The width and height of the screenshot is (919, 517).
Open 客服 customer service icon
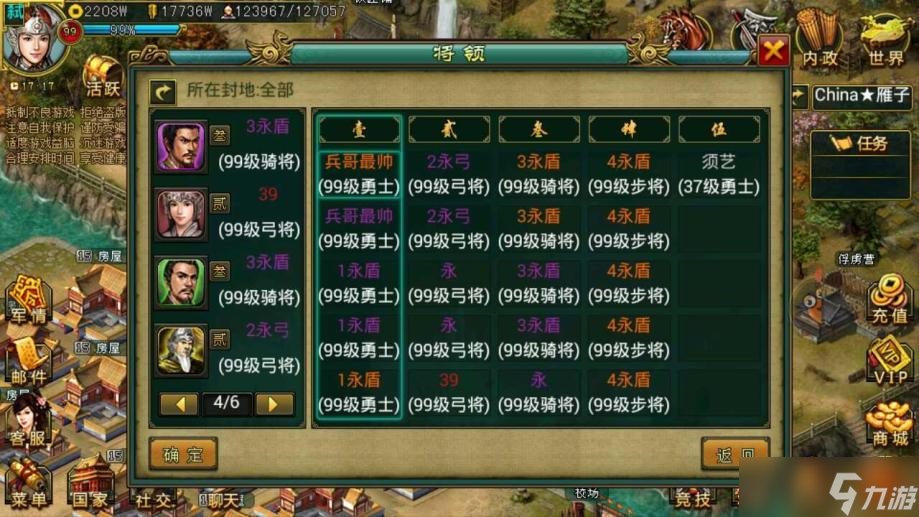[x=28, y=421]
